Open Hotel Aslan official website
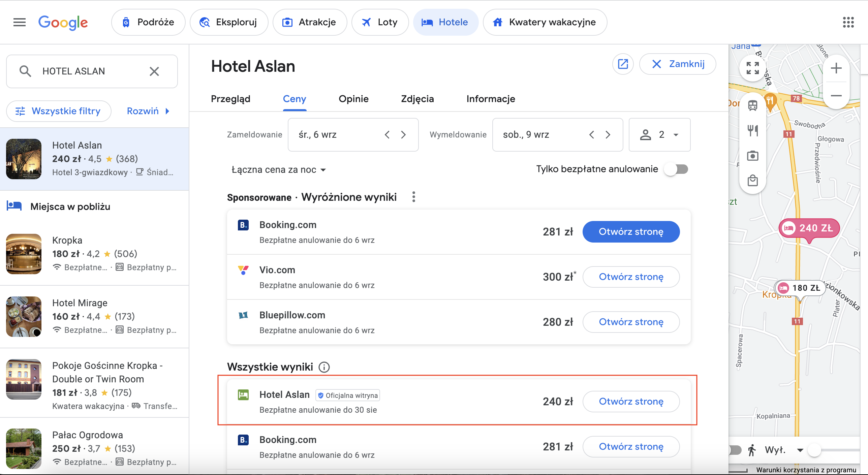Screen dimensions: 868x475 [631, 400]
